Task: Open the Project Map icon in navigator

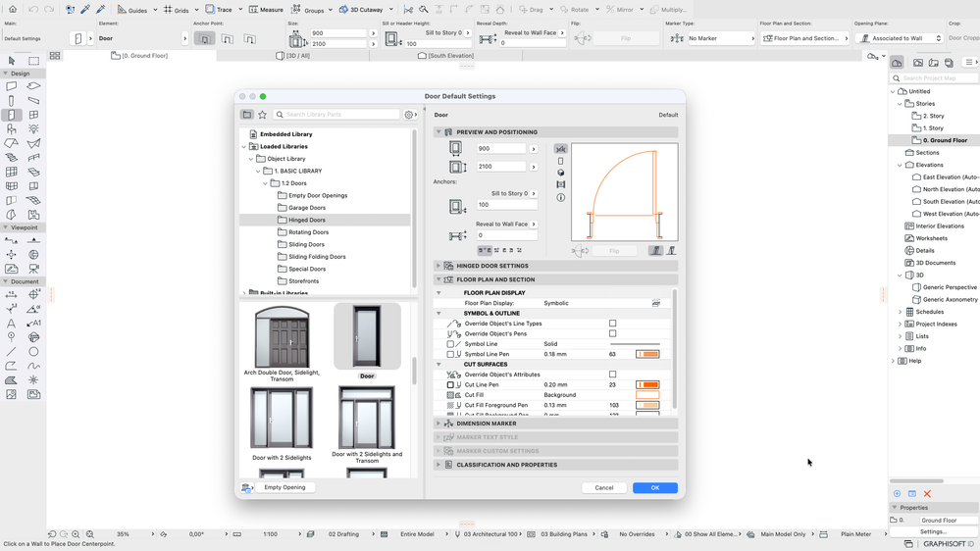Action: coord(897,63)
